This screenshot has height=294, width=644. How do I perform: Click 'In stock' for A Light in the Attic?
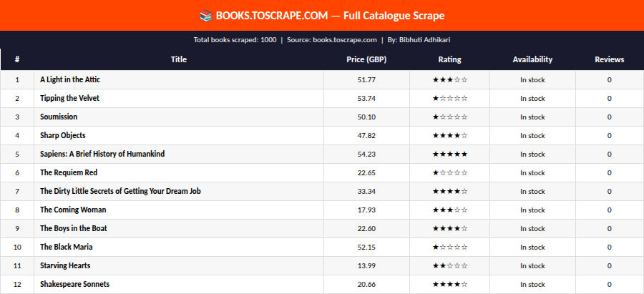pos(532,79)
